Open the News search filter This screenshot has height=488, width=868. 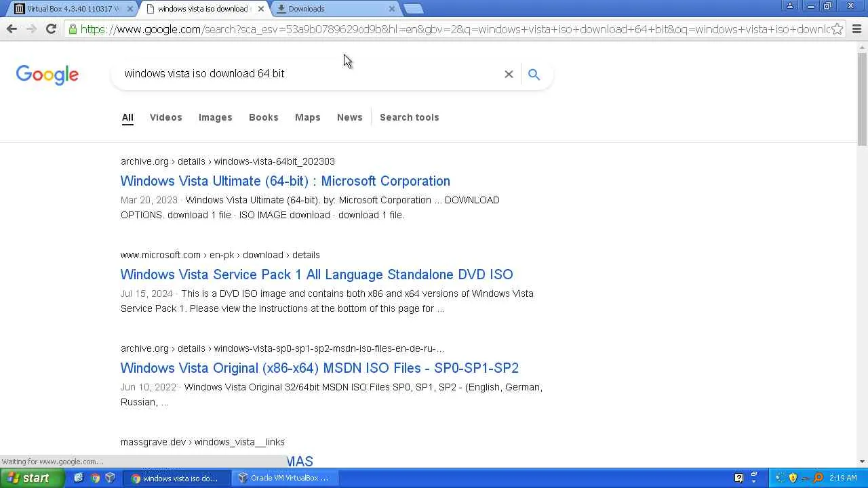350,117
